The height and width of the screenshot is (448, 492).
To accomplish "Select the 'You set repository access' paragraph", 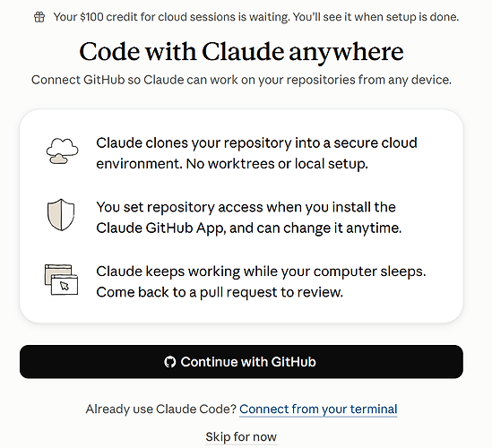I will pos(249,218).
